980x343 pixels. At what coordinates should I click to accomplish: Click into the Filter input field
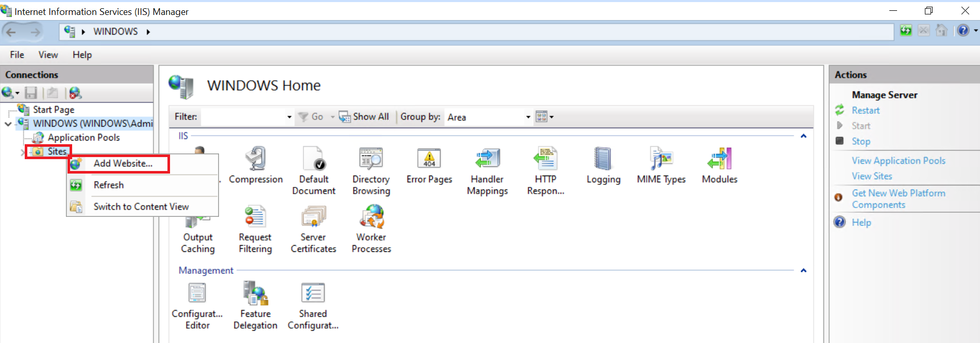tap(247, 117)
